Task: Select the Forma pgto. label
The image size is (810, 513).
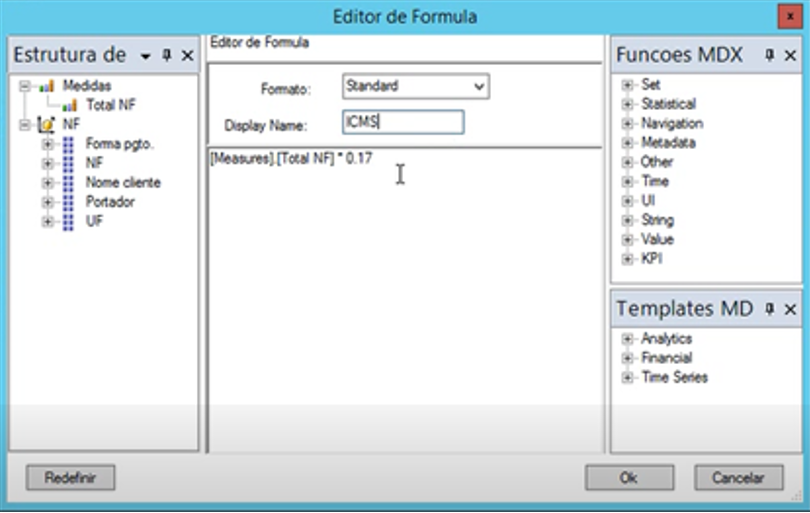Action: 119,144
